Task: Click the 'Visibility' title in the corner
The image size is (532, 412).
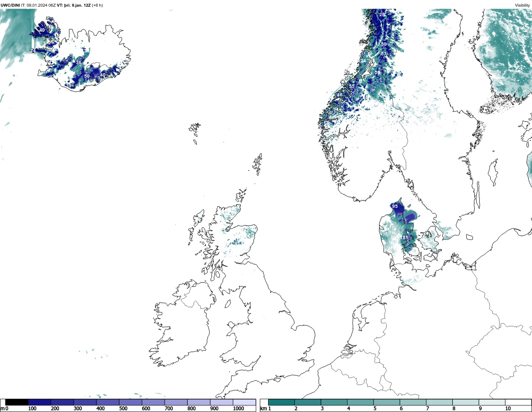Action: 522,5
